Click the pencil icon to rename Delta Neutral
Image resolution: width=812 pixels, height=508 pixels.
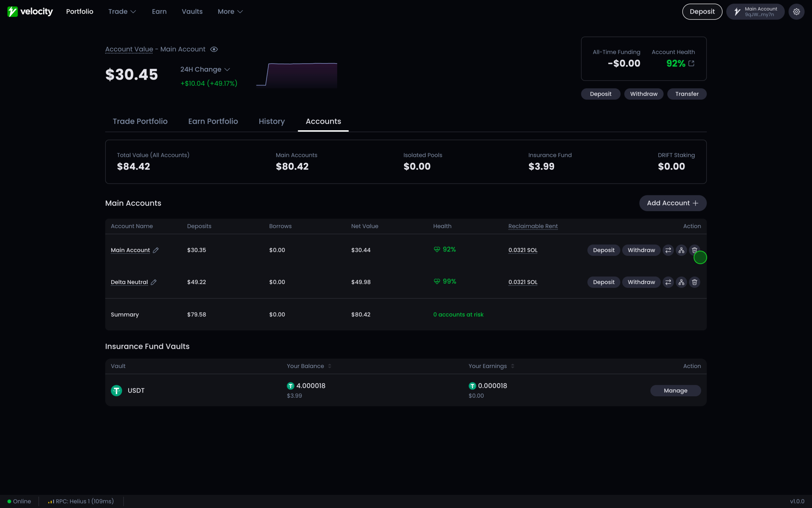pos(154,282)
